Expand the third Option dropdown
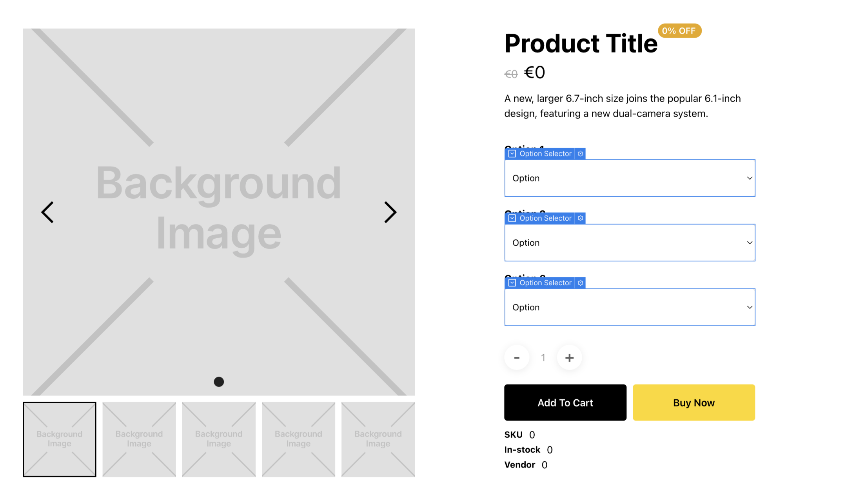 (630, 307)
